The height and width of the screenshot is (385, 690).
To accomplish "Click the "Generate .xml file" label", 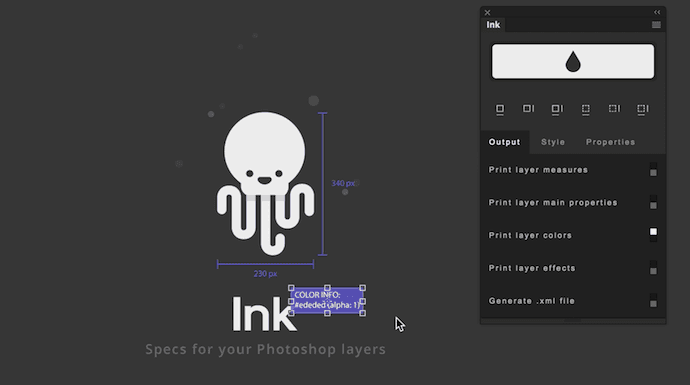I will click(532, 301).
